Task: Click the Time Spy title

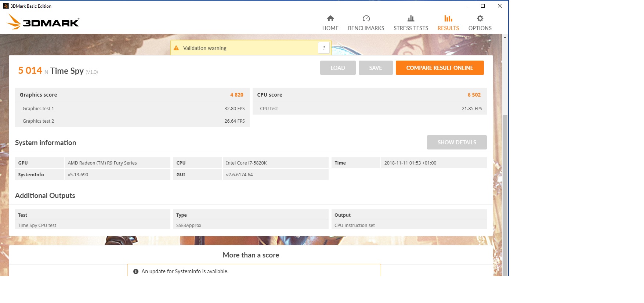Action: 67,71
